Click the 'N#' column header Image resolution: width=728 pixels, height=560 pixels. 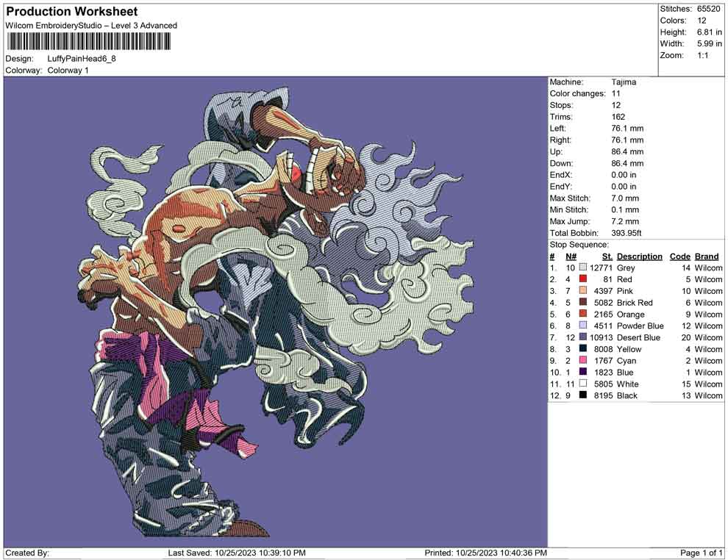571,256
